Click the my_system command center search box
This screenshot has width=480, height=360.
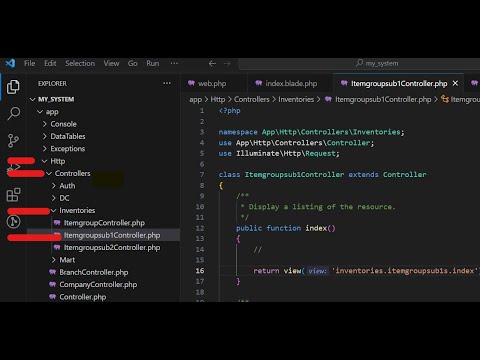pyautogui.click(x=359, y=63)
